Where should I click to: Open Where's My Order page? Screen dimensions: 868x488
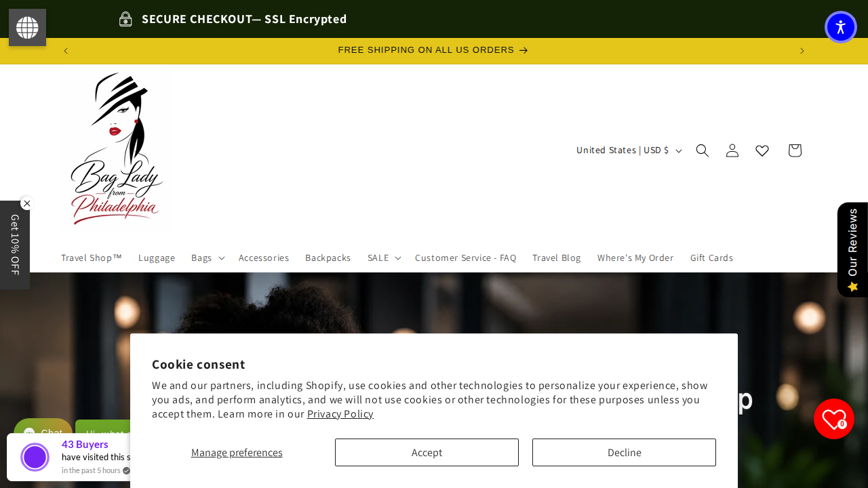coord(635,258)
